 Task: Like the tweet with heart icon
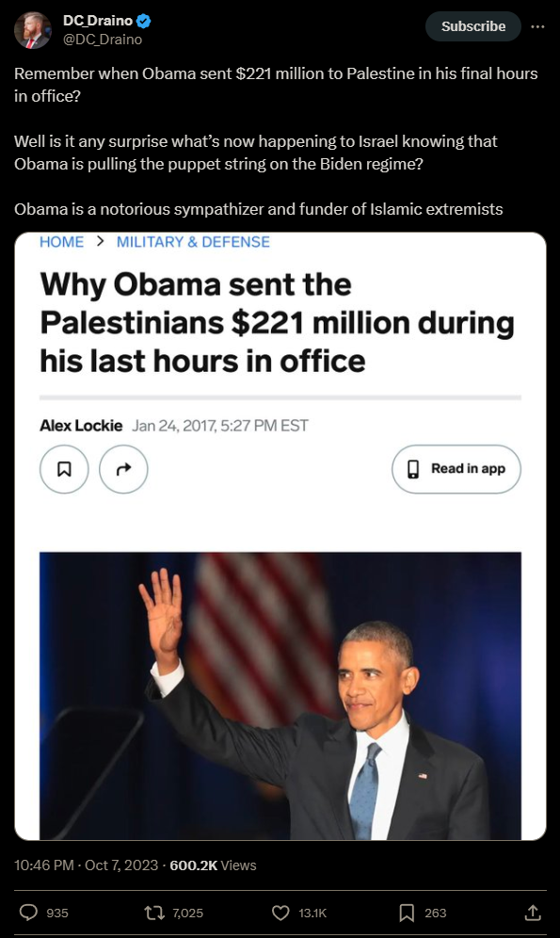click(280, 913)
